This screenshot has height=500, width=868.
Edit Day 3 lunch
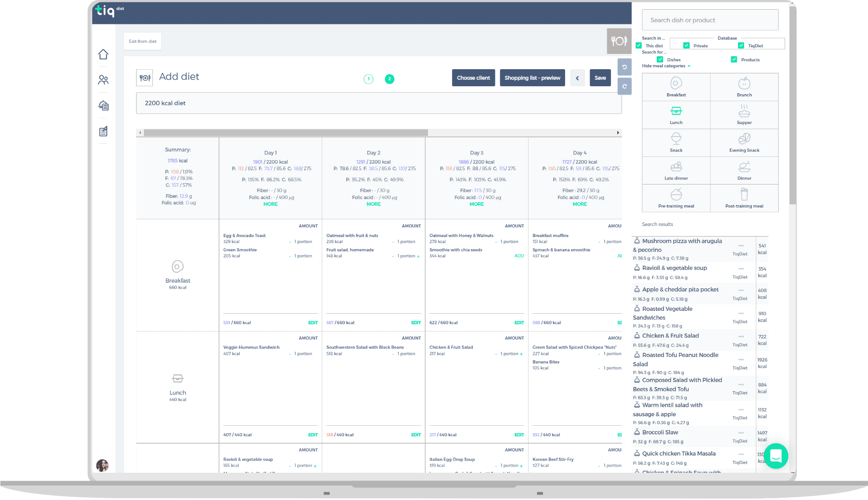(x=519, y=435)
